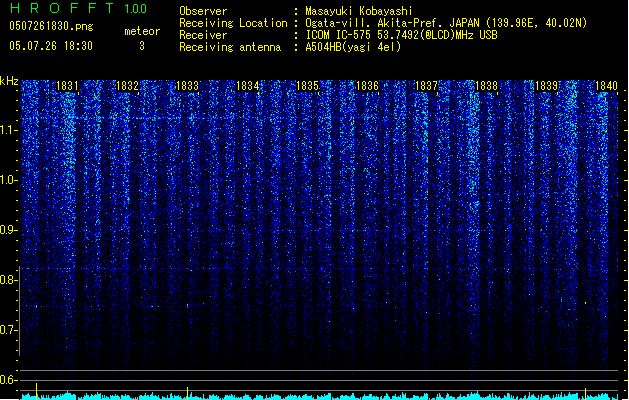Click the yellow meteor marker below 1833
Screen dimensions: 629x400
187,393
